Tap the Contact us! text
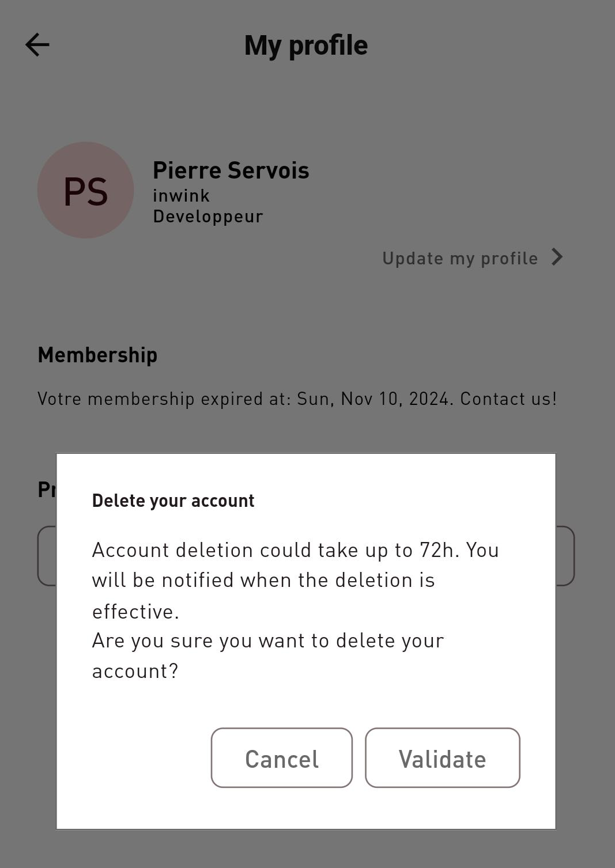Screen dimensions: 615x868 [x=508, y=399]
